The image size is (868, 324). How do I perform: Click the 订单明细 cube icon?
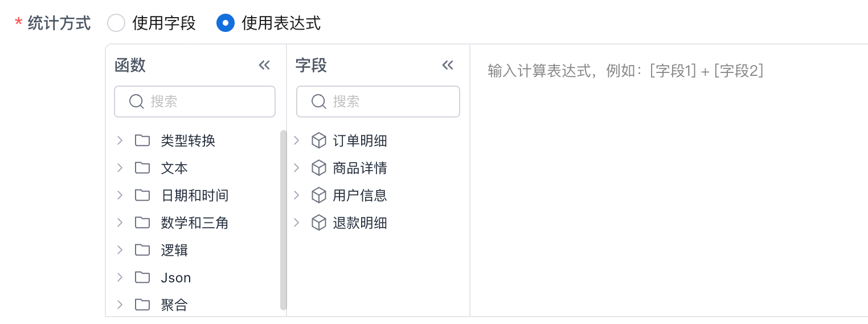(319, 140)
